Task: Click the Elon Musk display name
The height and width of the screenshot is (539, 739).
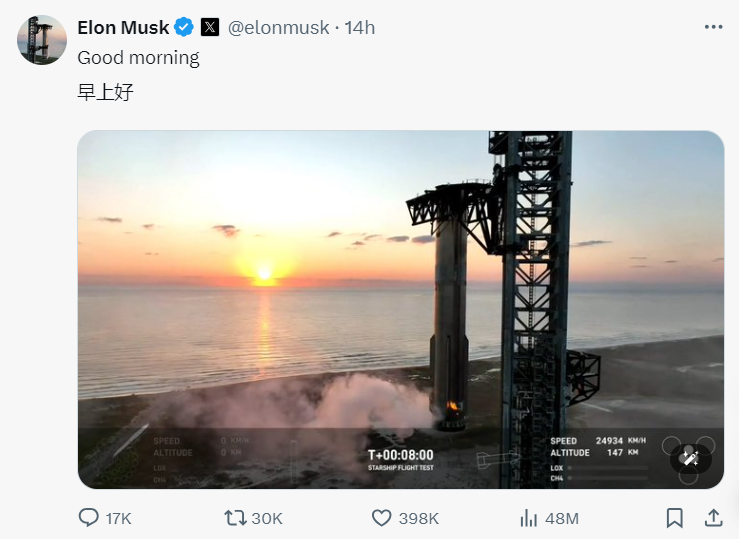Action: [x=123, y=27]
